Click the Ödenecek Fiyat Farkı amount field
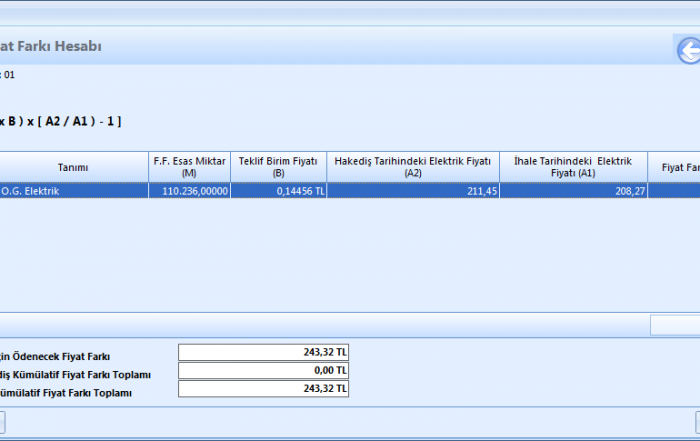This screenshot has width=700, height=441. click(x=263, y=353)
